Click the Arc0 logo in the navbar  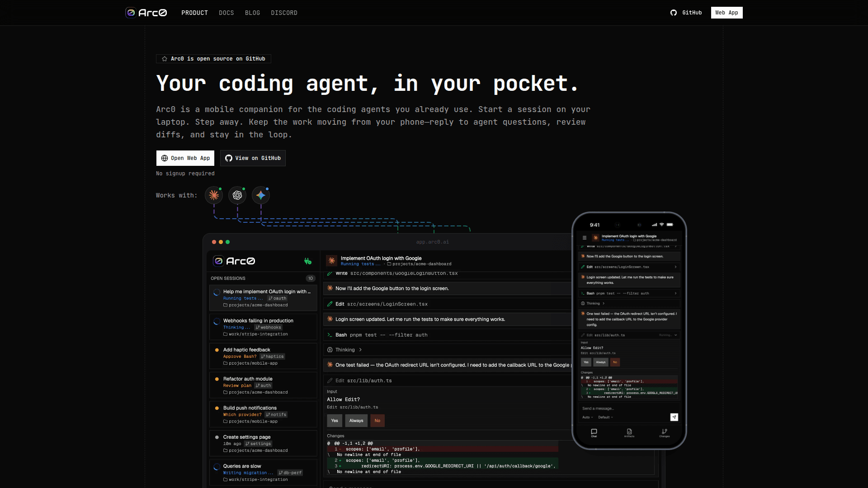click(x=146, y=13)
